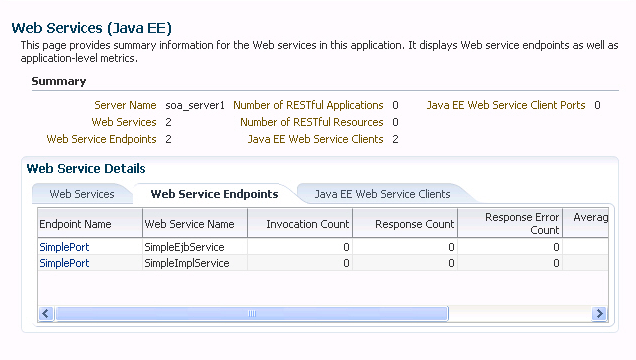Click the scroll right arrow of the table

coord(599,313)
